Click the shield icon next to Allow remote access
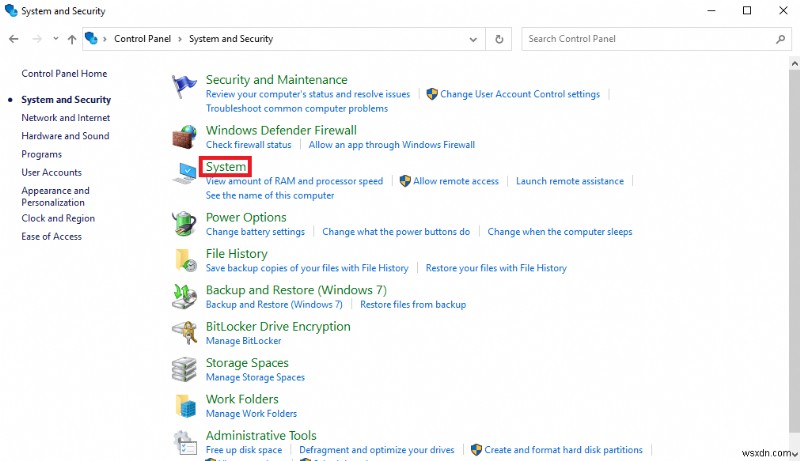800x461 pixels. (405, 181)
